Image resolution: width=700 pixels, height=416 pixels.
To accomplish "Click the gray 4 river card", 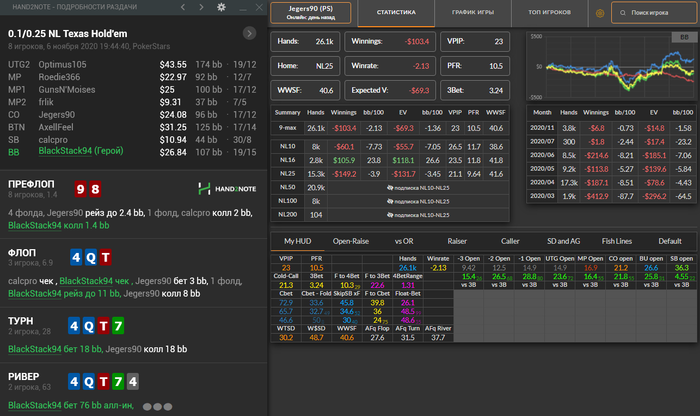I will (x=133, y=382).
